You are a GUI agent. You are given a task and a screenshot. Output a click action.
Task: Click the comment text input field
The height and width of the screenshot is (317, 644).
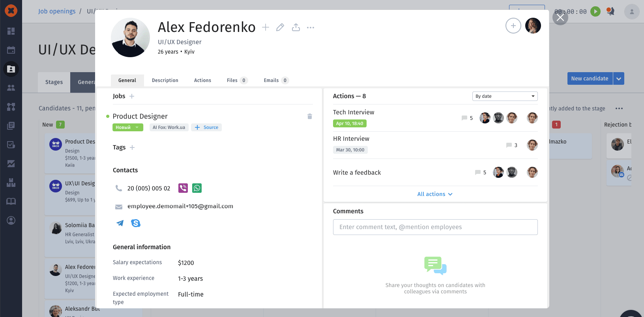(435, 227)
